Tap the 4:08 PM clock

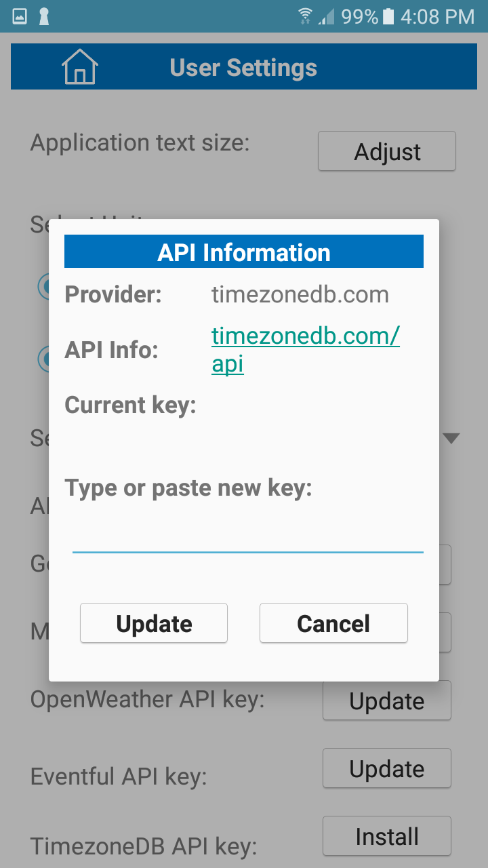[437, 16]
